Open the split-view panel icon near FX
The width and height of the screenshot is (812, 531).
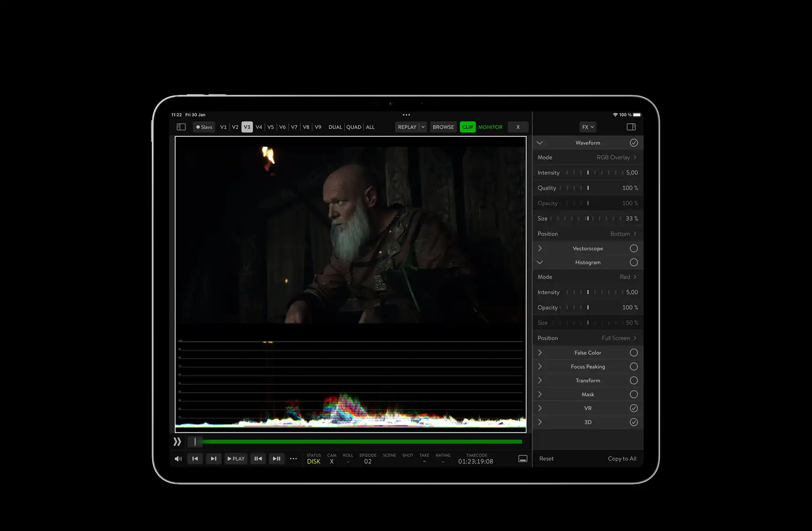[x=631, y=127]
